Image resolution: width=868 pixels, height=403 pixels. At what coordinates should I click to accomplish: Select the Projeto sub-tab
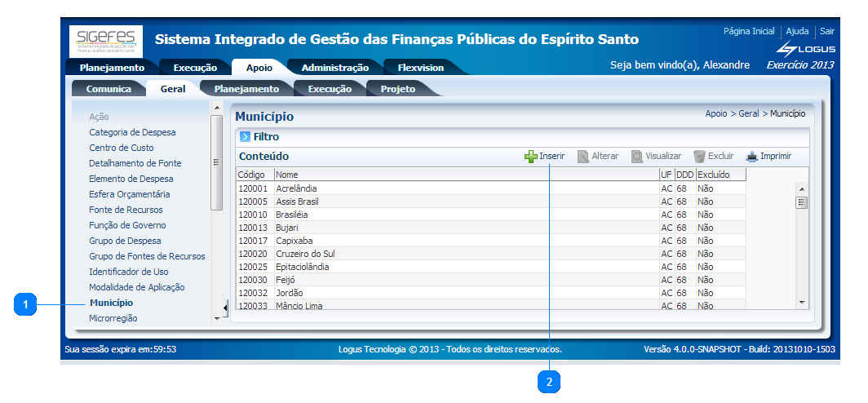(397, 89)
